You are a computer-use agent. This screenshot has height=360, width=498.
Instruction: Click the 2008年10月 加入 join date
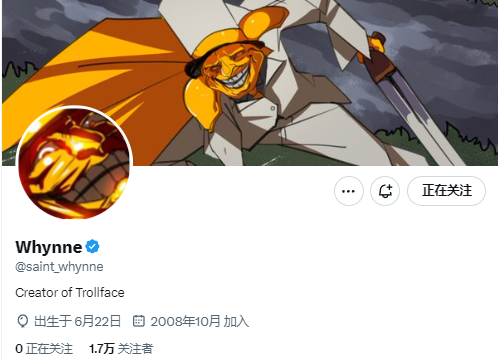click(200, 321)
